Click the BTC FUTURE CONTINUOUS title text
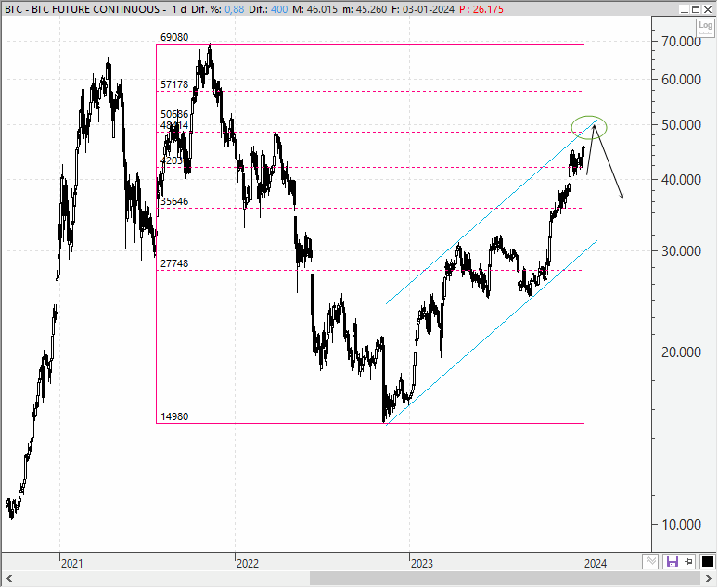718x588 pixels. tap(96, 9)
